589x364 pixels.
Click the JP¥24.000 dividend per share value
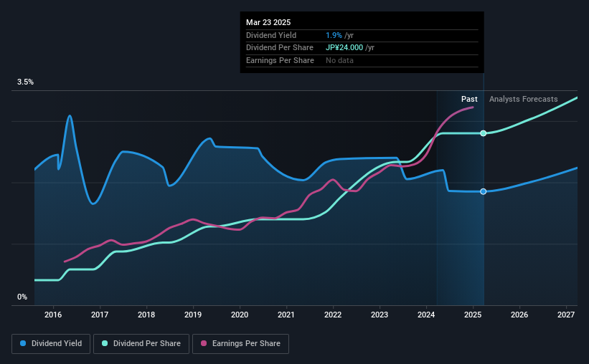tap(344, 48)
